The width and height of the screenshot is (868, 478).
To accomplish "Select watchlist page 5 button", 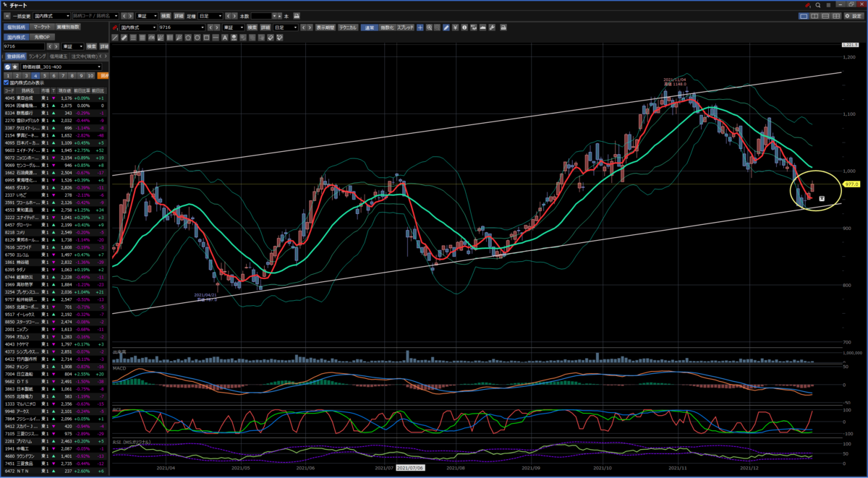I will pyautogui.click(x=44, y=75).
